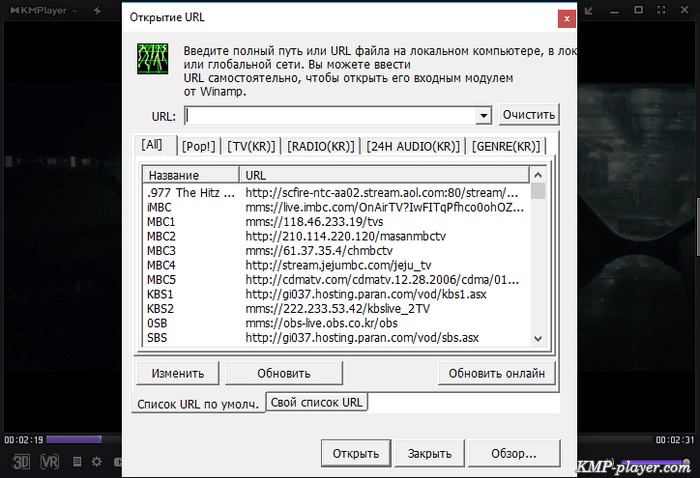Click URL http://stream.jejumbc.com/jeju_tv
The height and width of the screenshot is (478, 700).
tap(338, 265)
